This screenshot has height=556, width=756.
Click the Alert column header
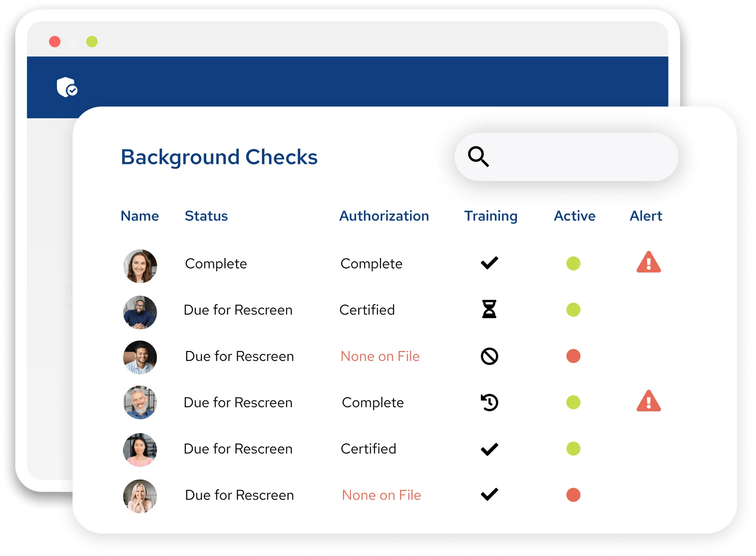point(646,216)
